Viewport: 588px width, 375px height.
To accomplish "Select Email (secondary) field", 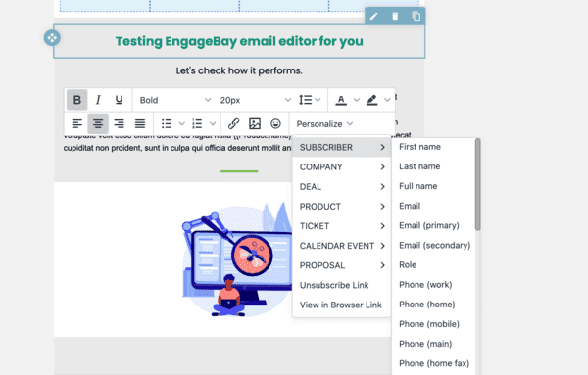I will pos(433,246).
